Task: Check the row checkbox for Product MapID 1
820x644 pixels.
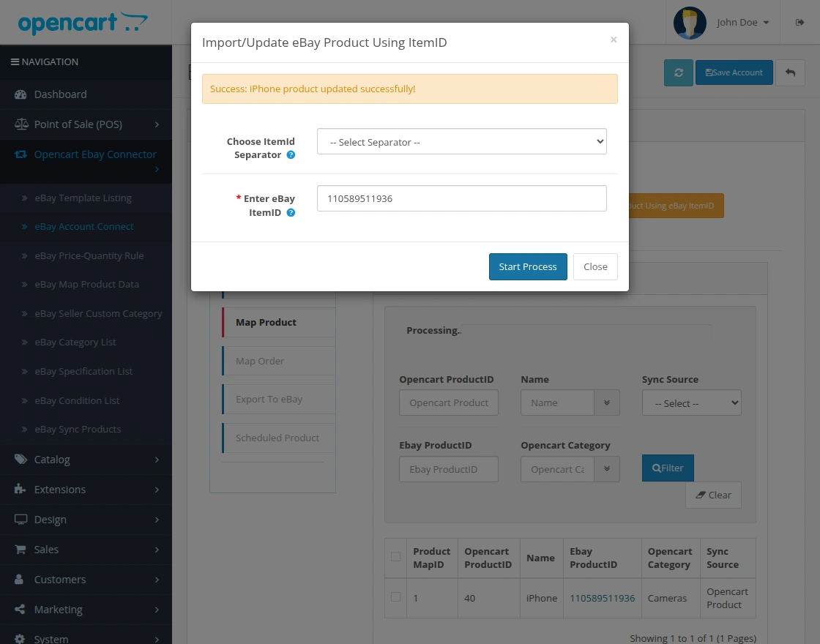Action: (x=396, y=597)
